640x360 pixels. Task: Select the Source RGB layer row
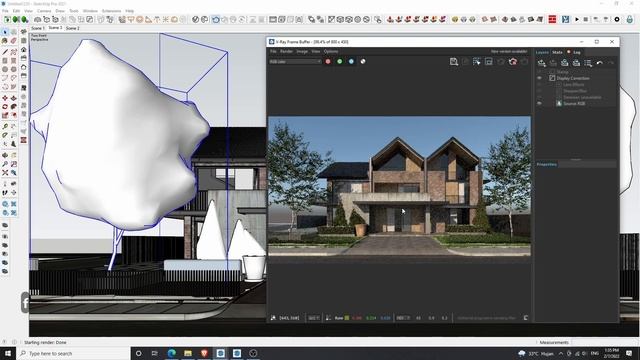coord(576,104)
